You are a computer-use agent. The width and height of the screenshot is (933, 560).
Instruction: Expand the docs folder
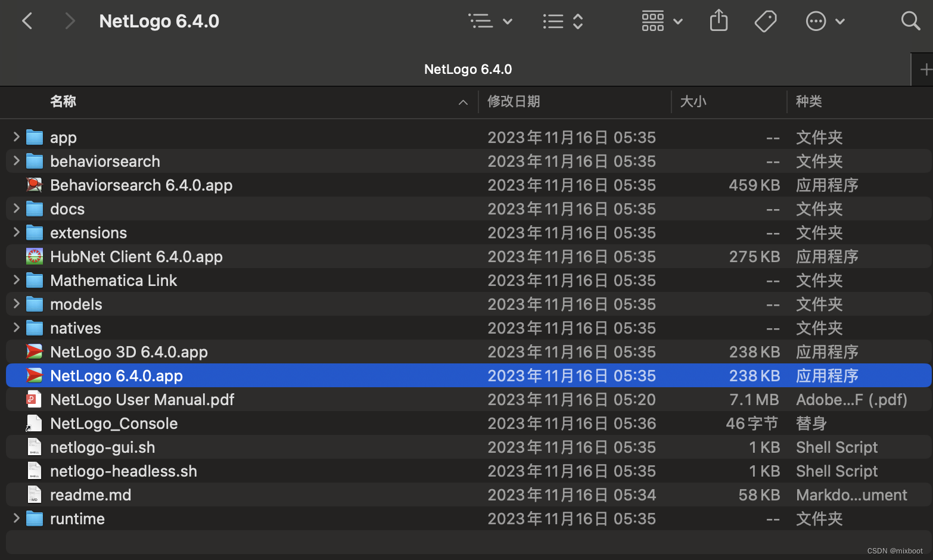[16, 209]
